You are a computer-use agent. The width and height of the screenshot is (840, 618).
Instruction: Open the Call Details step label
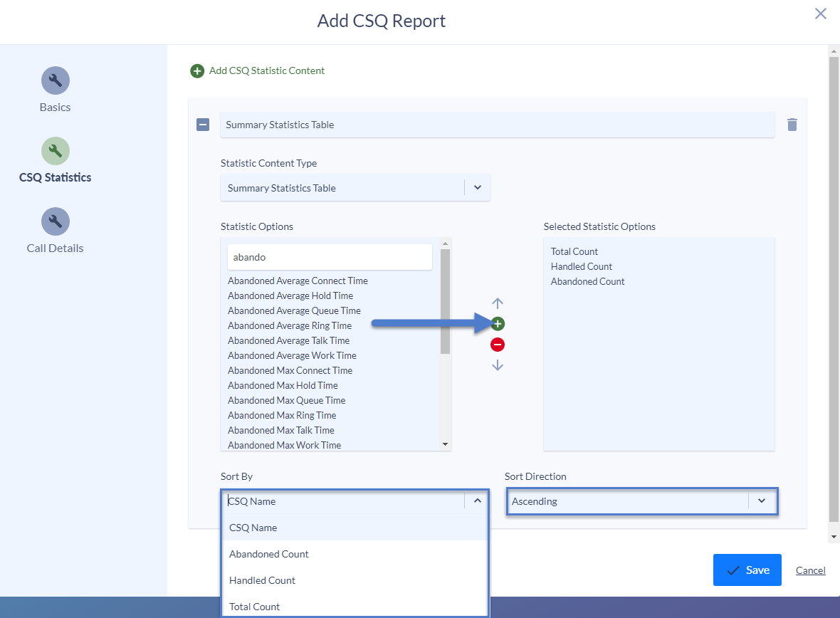click(56, 248)
